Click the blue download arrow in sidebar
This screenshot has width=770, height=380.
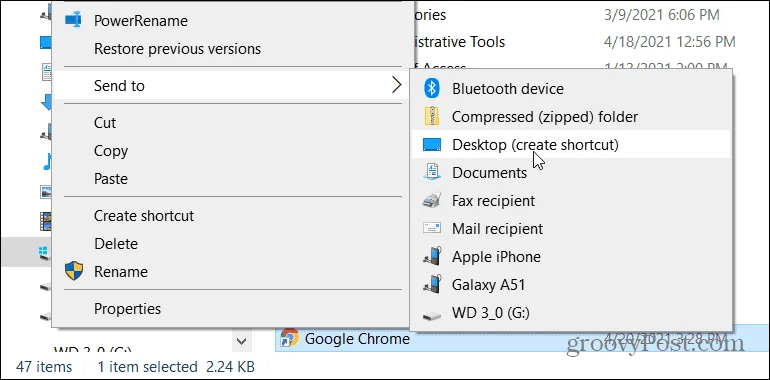click(47, 102)
